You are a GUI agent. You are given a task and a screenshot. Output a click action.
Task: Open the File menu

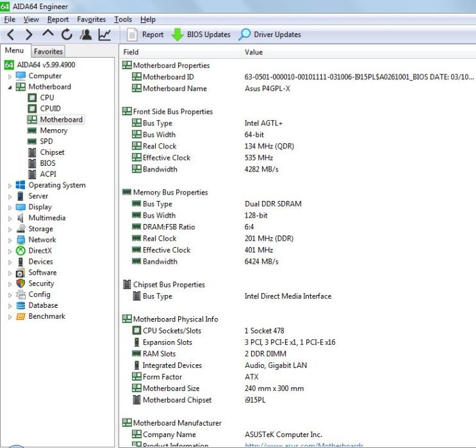(x=10, y=19)
